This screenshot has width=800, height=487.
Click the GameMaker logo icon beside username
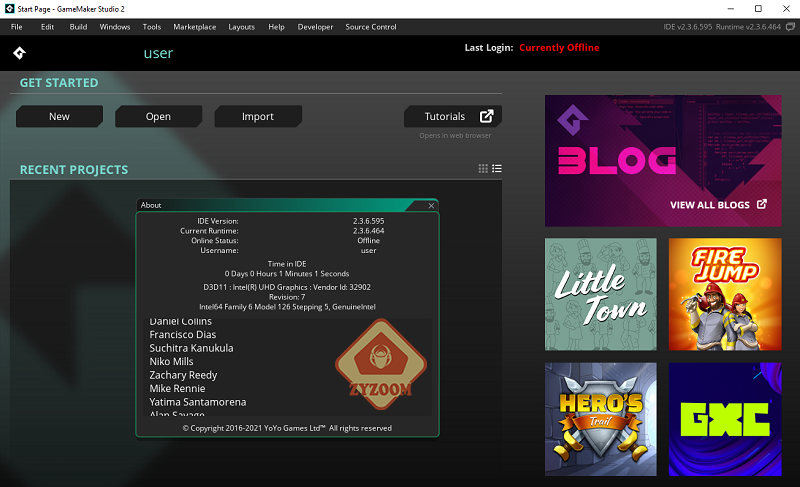click(19, 53)
